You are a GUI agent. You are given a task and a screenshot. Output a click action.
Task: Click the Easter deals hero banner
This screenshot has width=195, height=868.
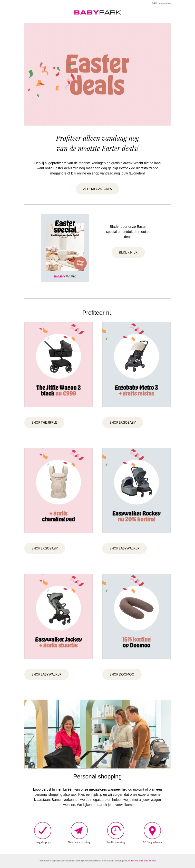tap(97, 74)
